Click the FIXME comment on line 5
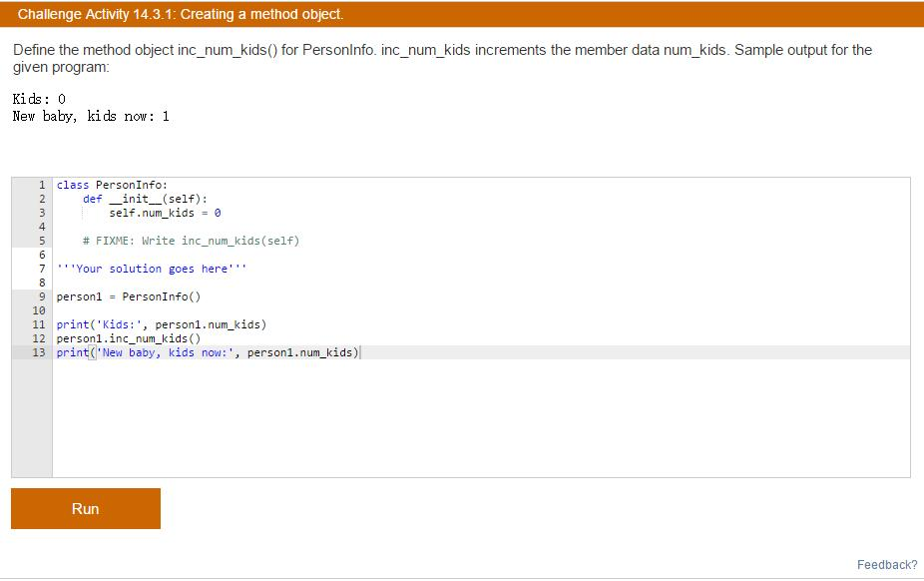Screen dimensions: 924x581 [191, 241]
